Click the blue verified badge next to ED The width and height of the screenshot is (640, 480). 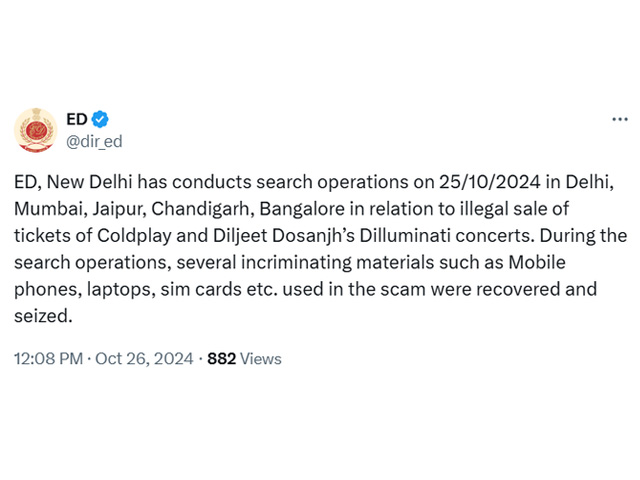[100, 120]
